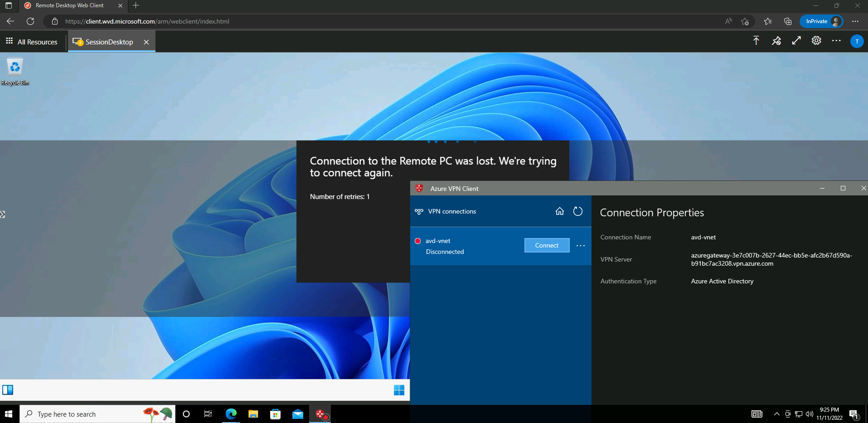Screen dimensions: 868x423
Task: Click the unpin toolbar icon
Action: (x=776, y=41)
